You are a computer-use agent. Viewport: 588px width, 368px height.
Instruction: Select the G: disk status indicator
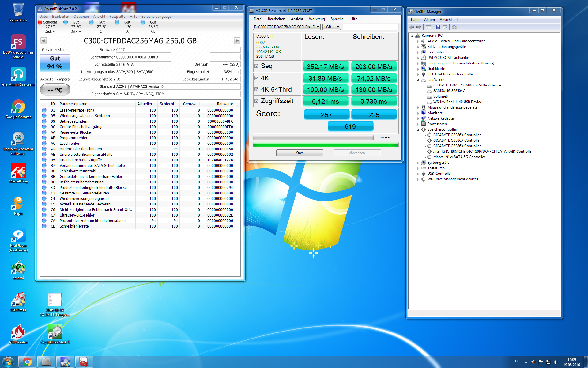coord(153,26)
